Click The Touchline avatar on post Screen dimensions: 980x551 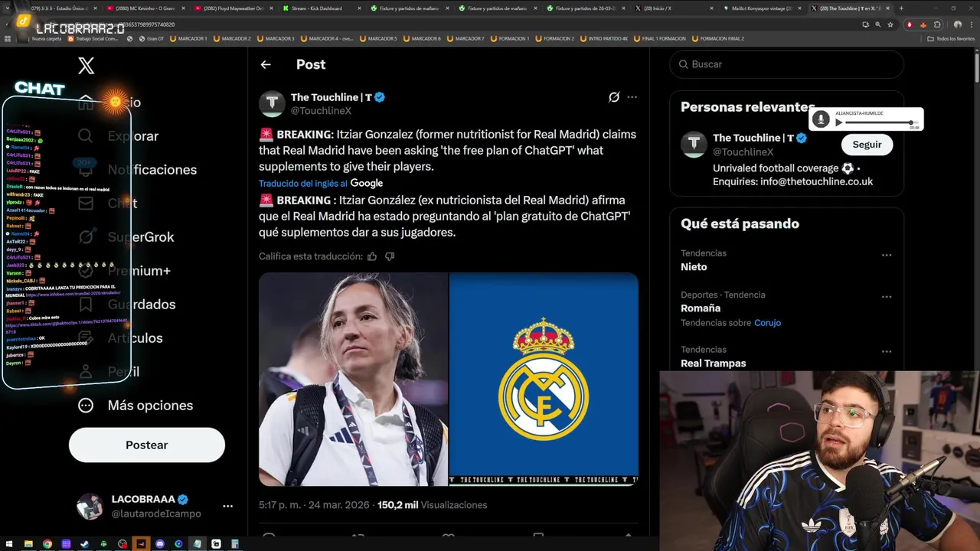[272, 104]
